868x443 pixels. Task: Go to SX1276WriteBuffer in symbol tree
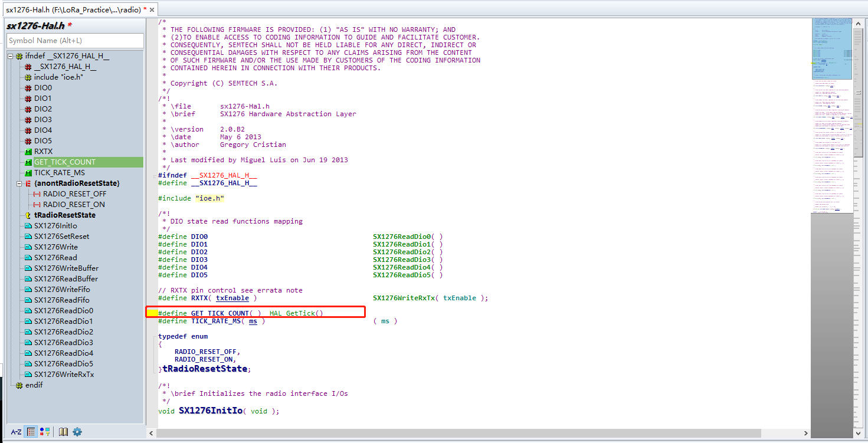pos(66,268)
